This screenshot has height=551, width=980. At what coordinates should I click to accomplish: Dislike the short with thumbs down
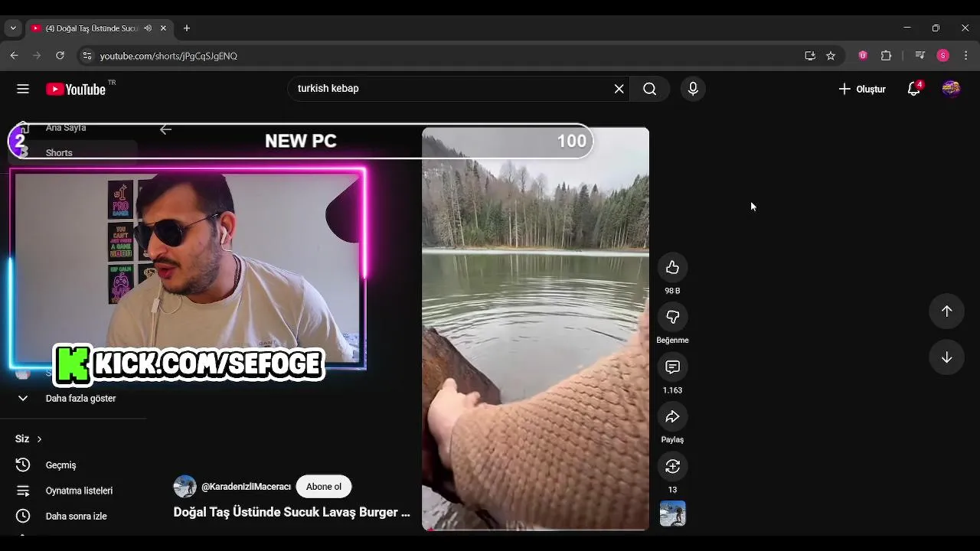coord(672,317)
